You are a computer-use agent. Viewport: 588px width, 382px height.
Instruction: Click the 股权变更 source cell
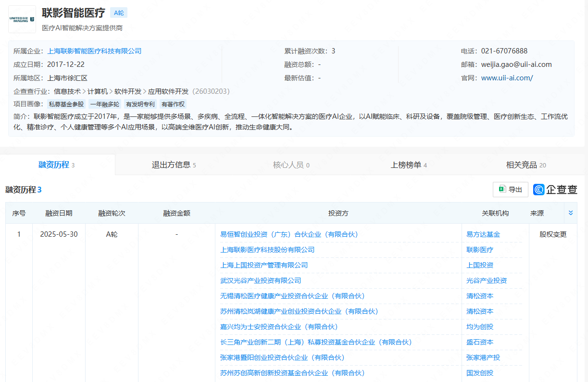tap(553, 234)
